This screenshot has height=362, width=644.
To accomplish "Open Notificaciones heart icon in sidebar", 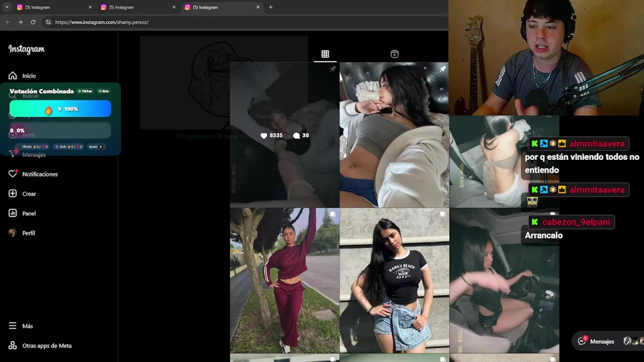I will point(13,174).
